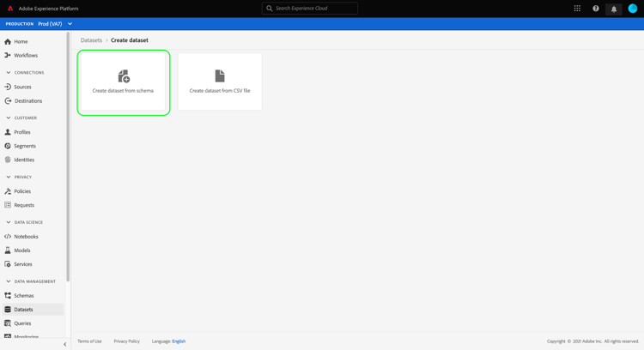Open the app switcher grid icon
The height and width of the screenshot is (350, 644).
(x=577, y=9)
